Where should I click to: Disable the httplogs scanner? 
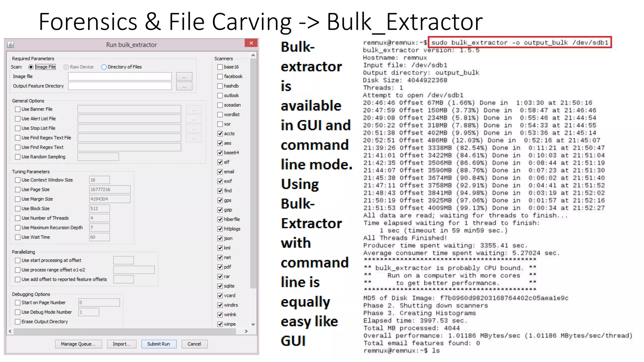coord(220,229)
